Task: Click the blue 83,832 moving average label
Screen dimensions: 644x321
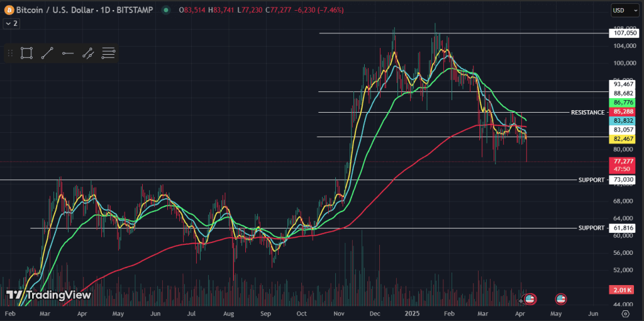Action: pyautogui.click(x=622, y=120)
